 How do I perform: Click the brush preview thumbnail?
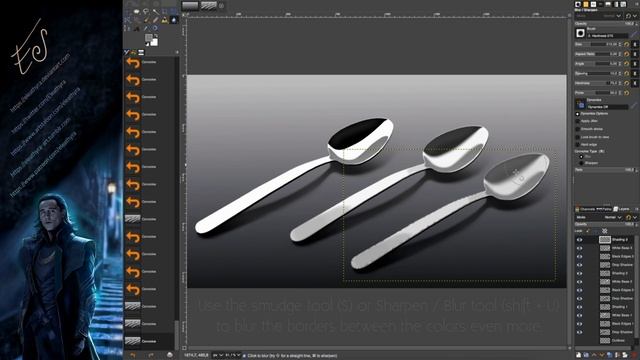tap(580, 33)
